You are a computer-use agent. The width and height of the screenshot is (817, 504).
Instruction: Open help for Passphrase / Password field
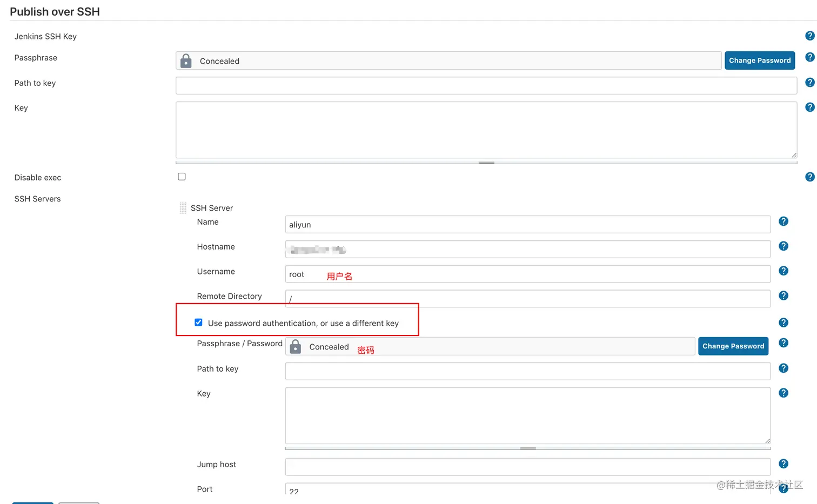pos(783,342)
